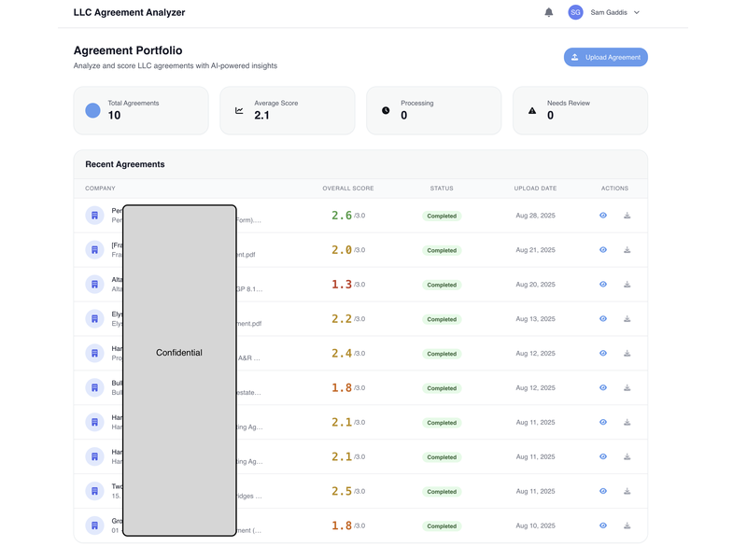The height and width of the screenshot is (560, 747).
Task: Click the Completed status badge on the Aug 13 row
Action: (x=441, y=318)
